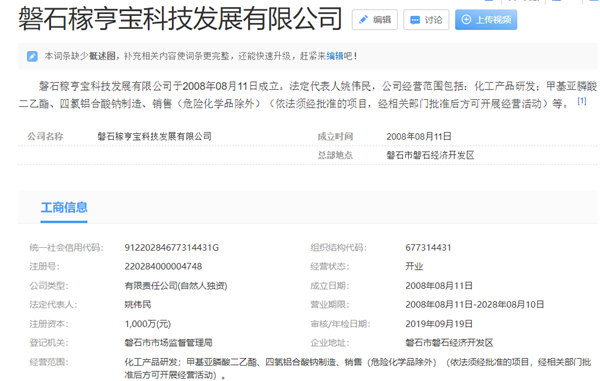Click the legal representative name 姚伟民 in 工商信息
Viewport: 600px width, 381px height.
[x=138, y=304]
